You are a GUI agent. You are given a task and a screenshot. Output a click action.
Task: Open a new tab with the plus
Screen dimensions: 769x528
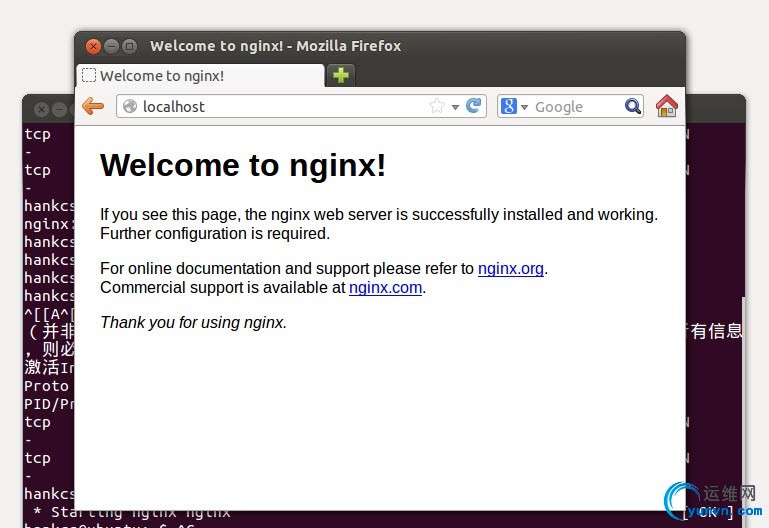[340, 75]
